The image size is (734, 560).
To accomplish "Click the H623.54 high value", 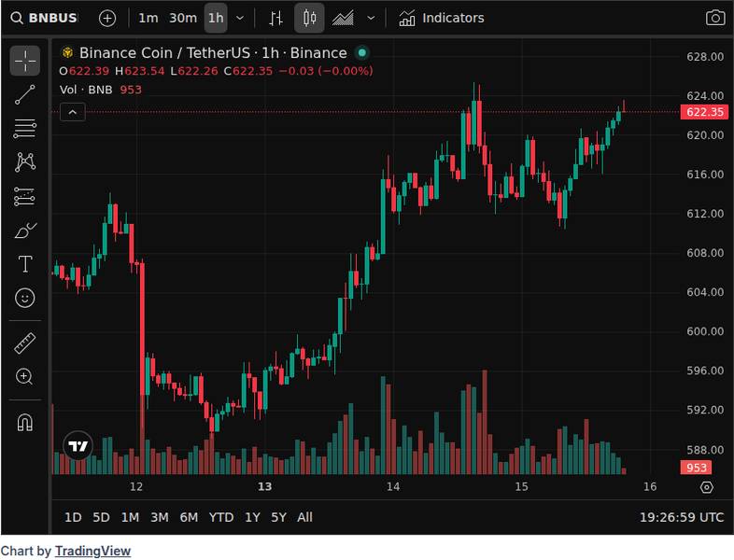I will (x=140, y=71).
